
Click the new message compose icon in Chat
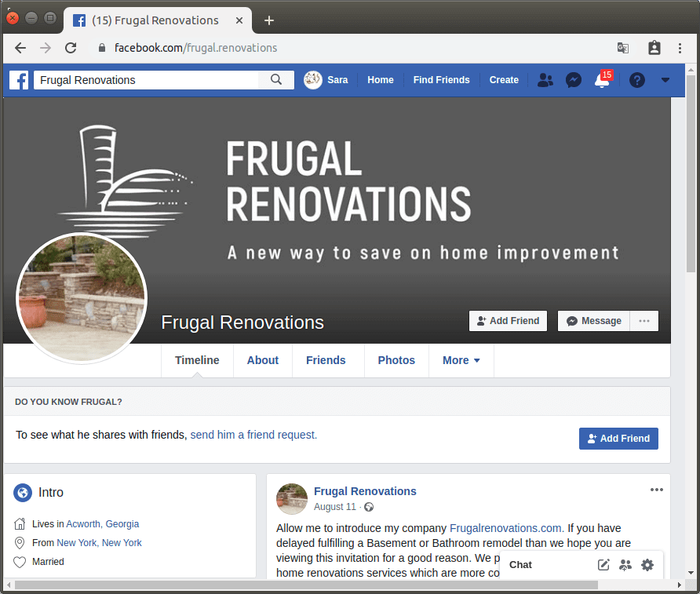603,565
